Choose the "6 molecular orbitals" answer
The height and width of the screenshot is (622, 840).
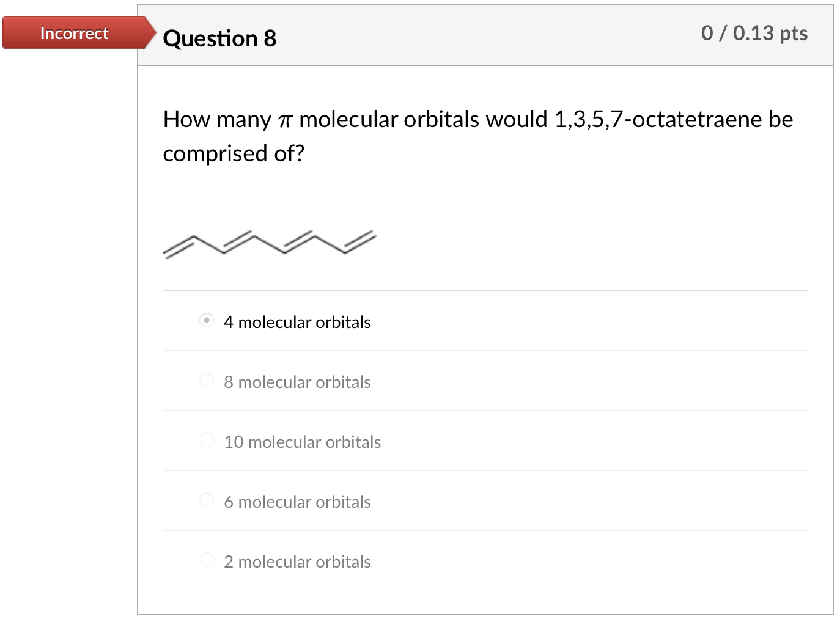click(x=207, y=499)
